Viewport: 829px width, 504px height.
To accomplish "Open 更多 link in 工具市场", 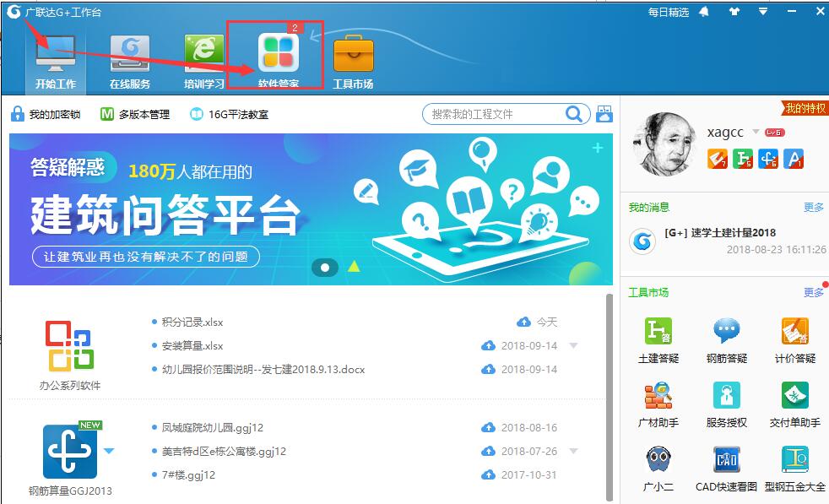I will (814, 292).
